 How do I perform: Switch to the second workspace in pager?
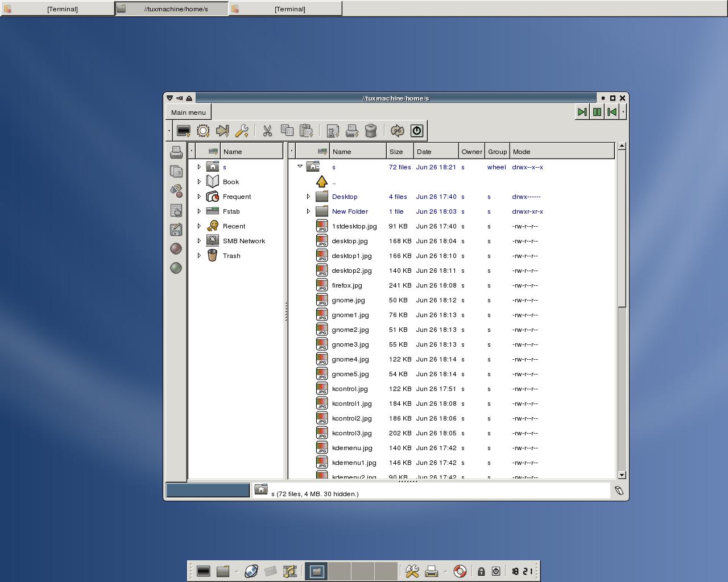[x=340, y=571]
